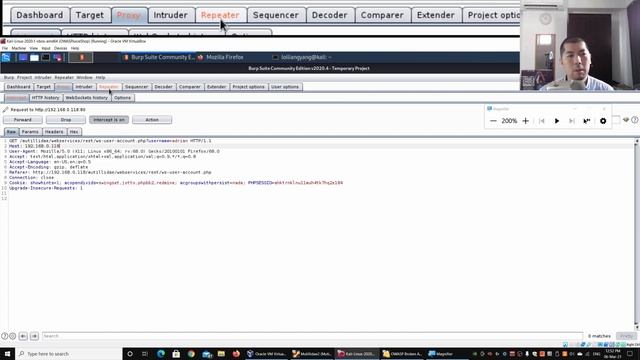Open the WebSockets history sub-tab
The height and width of the screenshot is (360, 640).
(x=87, y=98)
